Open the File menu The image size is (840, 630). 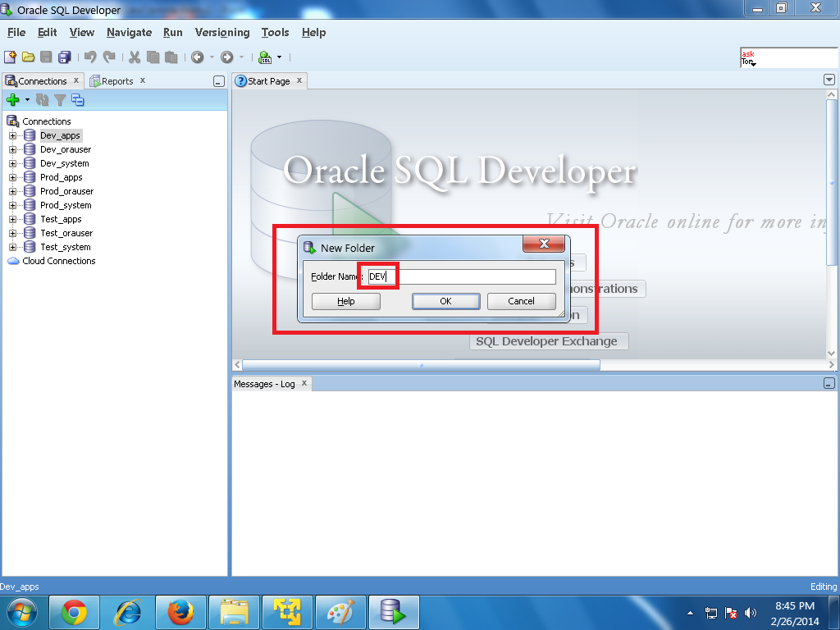(16, 32)
